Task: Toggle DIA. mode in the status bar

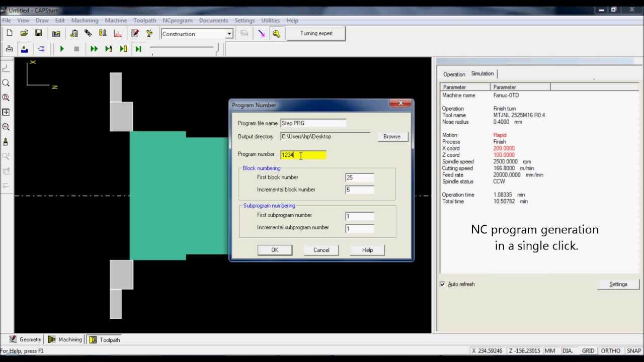Action: click(568, 350)
